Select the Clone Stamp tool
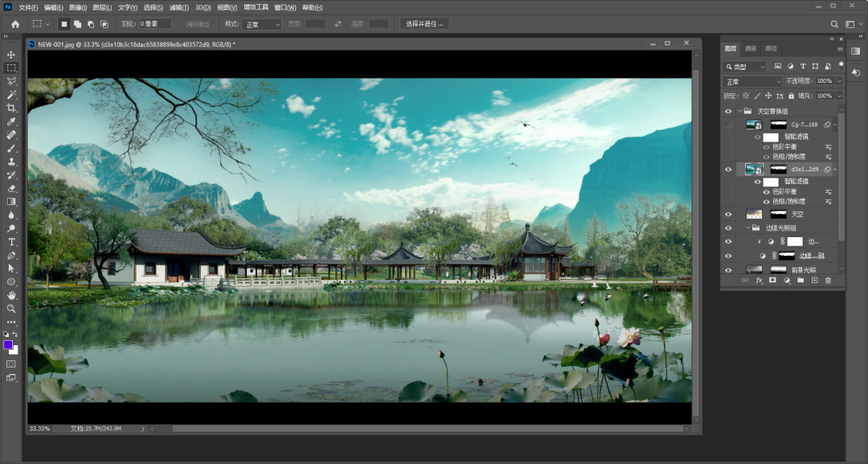 pyautogui.click(x=11, y=162)
